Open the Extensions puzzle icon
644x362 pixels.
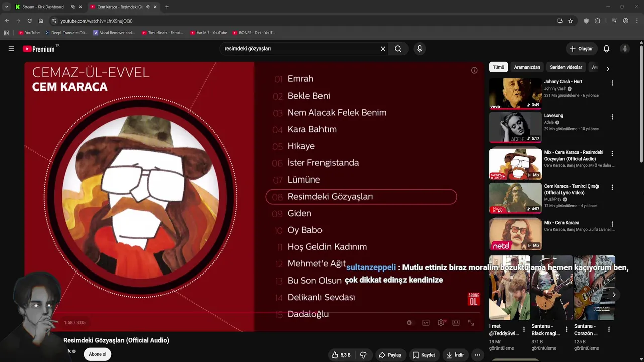598,21
